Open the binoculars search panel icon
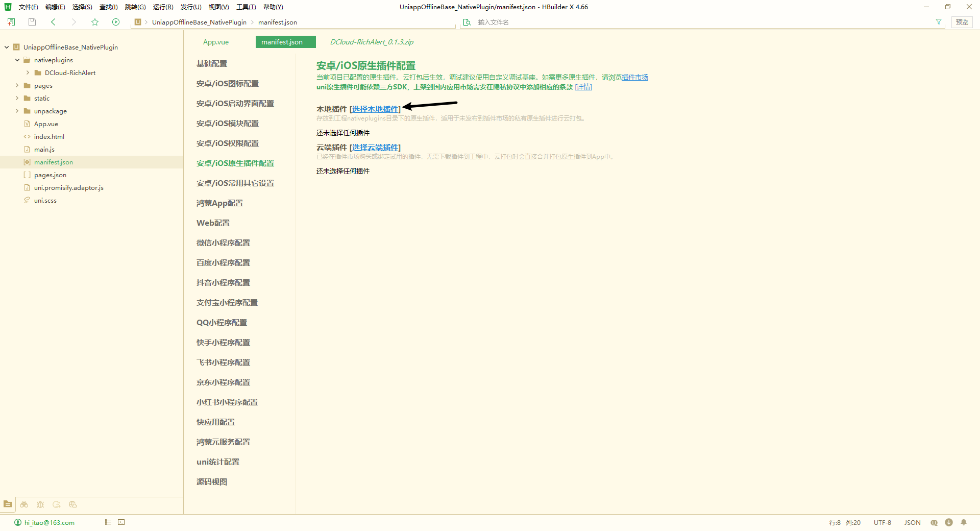Image resolution: width=980 pixels, height=531 pixels. (x=24, y=504)
